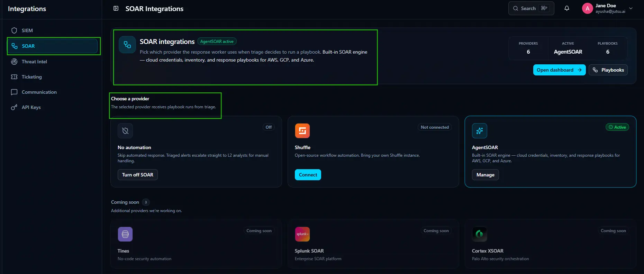The width and height of the screenshot is (644, 274).
Task: Select SOAR in the sidebar
Action: (x=52, y=46)
